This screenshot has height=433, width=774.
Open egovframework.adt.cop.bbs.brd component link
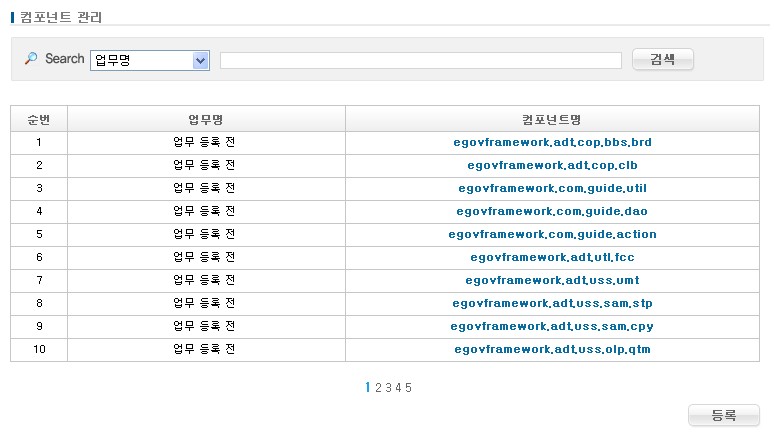[552, 143]
